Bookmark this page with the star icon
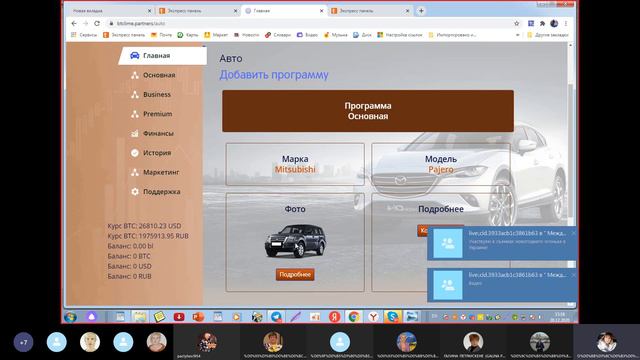 click(517, 24)
